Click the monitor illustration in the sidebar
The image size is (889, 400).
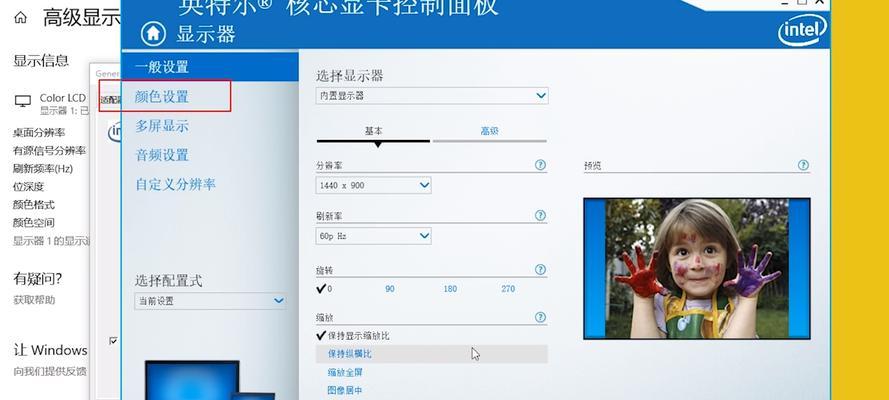[209, 380]
